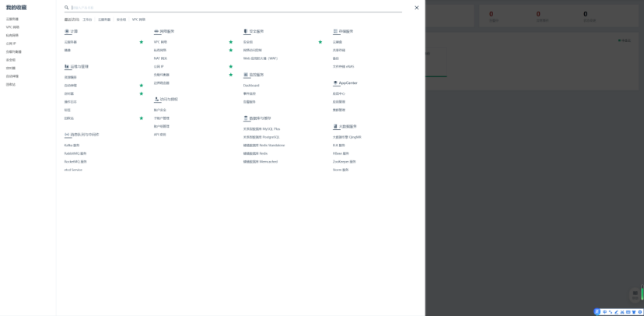This screenshot has width=644, height=316.
Task: Open 工作台 from recent visits
Action: (x=87, y=19)
